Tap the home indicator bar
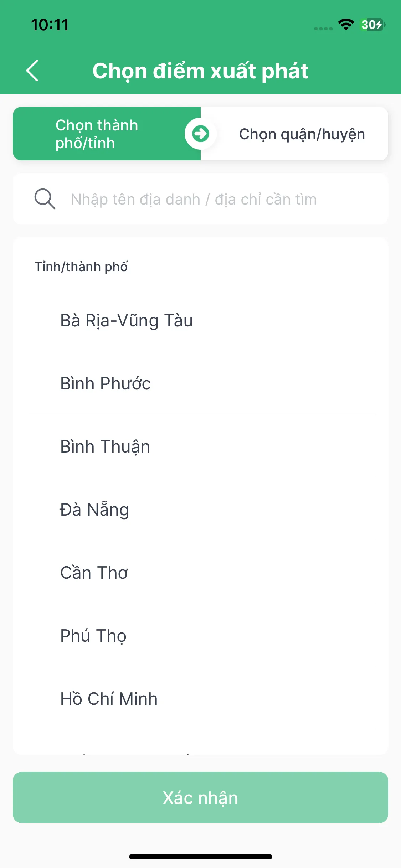The image size is (401, 868). point(200,857)
